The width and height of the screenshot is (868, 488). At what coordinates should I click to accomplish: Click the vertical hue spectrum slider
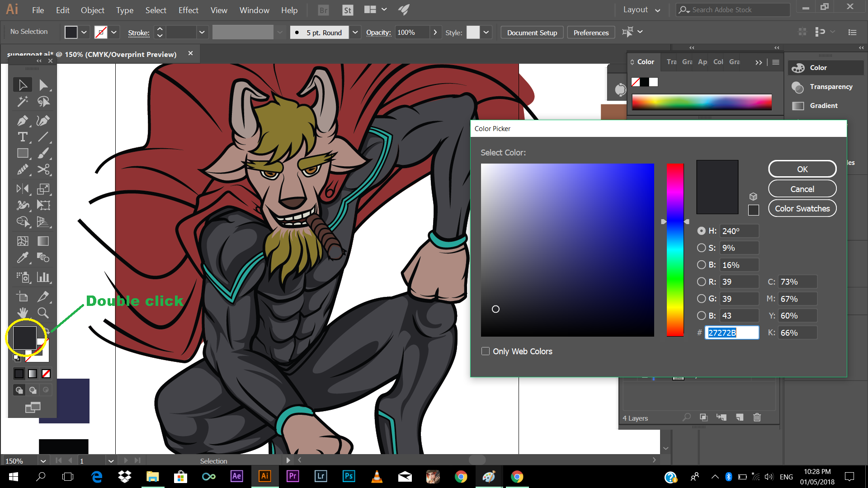pyautogui.click(x=675, y=249)
